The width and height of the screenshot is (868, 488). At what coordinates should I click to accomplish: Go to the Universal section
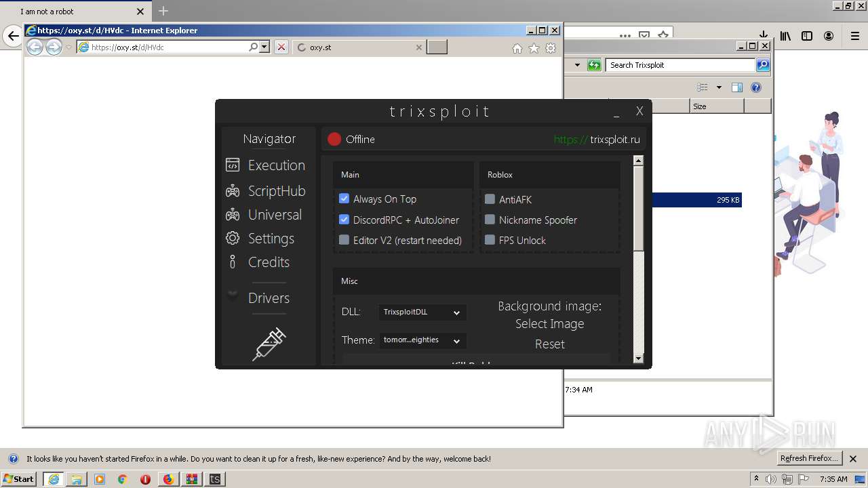click(x=275, y=215)
